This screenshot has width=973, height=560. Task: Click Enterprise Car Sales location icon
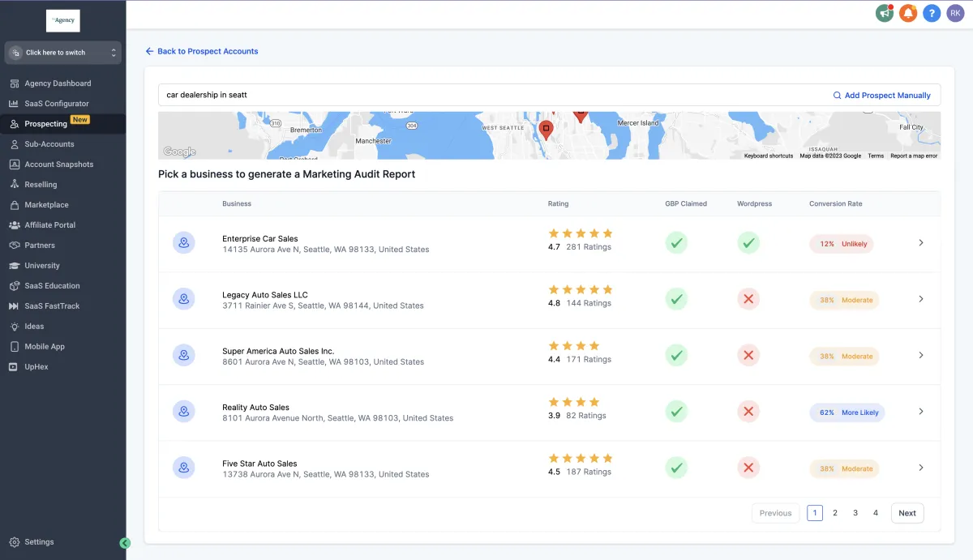[184, 242]
